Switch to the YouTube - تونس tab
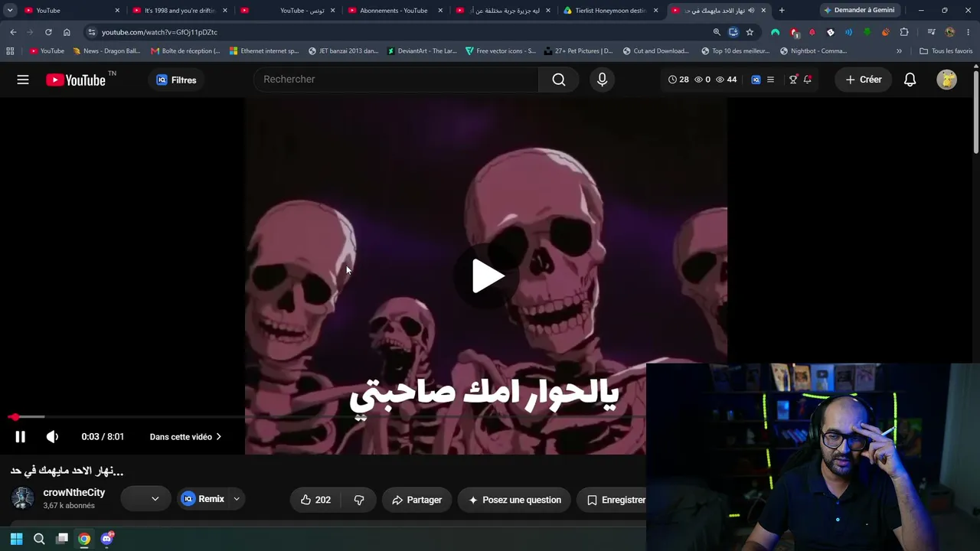This screenshot has height=551, width=980. click(x=288, y=11)
